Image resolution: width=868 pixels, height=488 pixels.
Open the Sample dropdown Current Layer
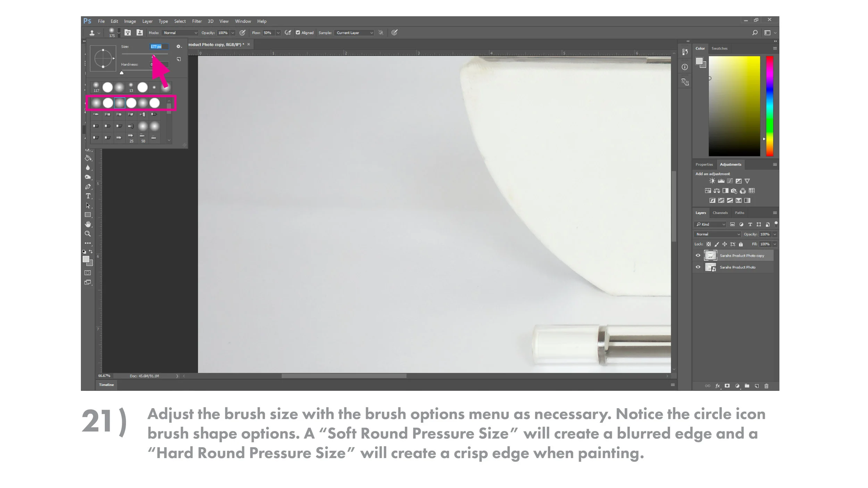[354, 33]
